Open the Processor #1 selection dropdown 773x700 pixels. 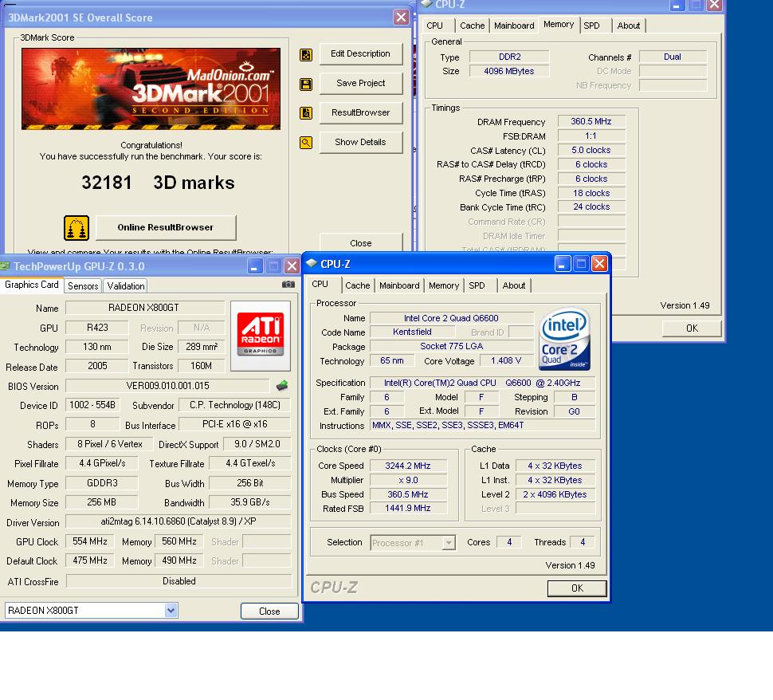point(448,543)
